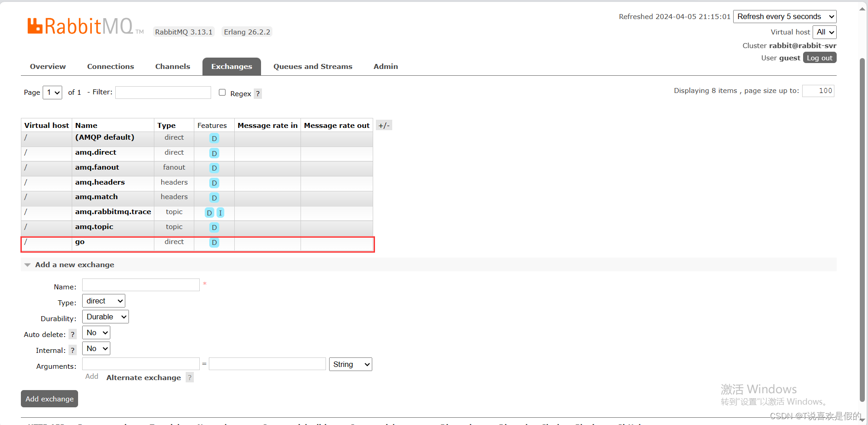Click the RabbitMQ logo
This screenshot has height=425, width=868.
[85, 26]
